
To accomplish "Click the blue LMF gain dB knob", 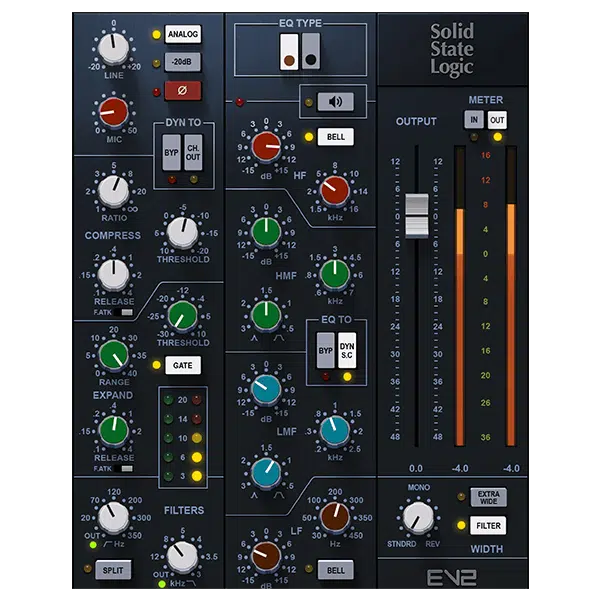I will (266, 390).
